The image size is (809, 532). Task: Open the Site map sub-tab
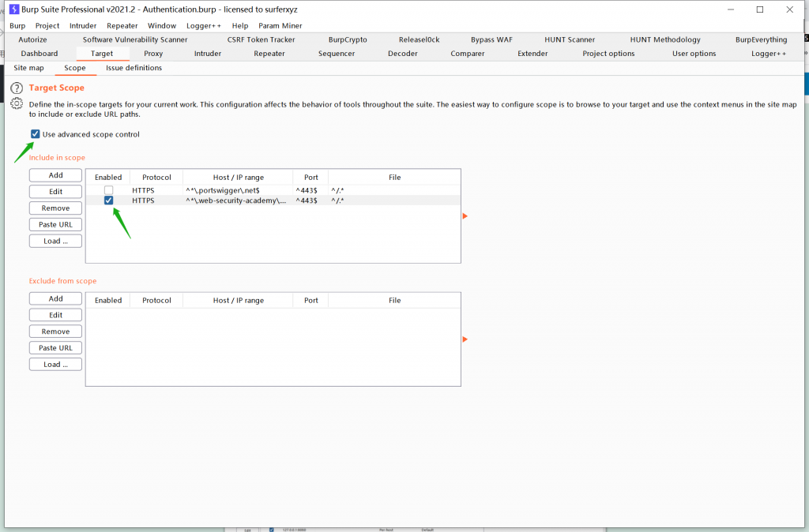point(29,68)
